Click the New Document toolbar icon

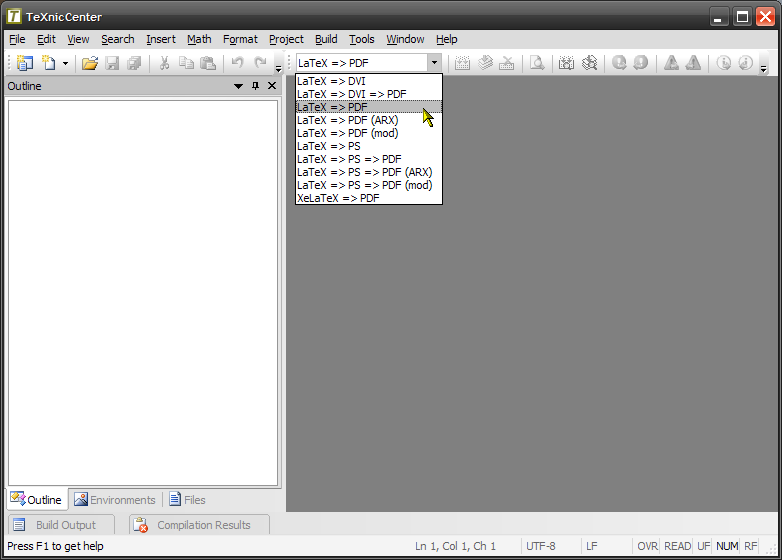coord(48,63)
